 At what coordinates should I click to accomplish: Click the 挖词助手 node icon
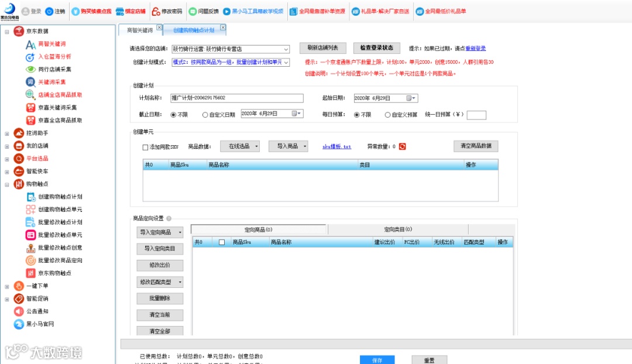(x=19, y=133)
